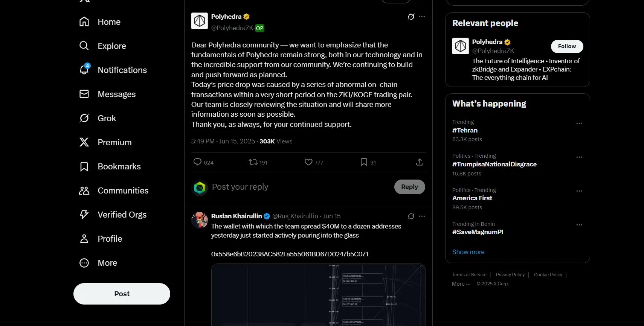Bookmark the Polyhedra post
644x326 pixels.
[364, 162]
